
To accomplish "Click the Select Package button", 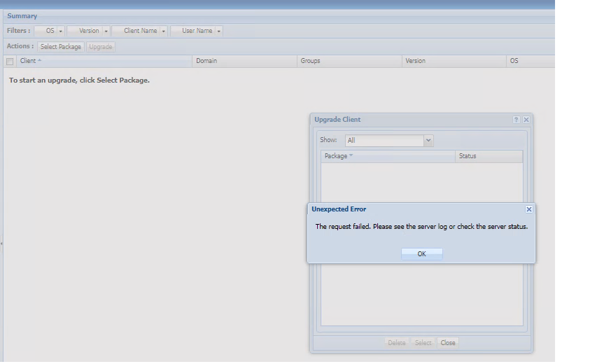I will click(x=61, y=47).
